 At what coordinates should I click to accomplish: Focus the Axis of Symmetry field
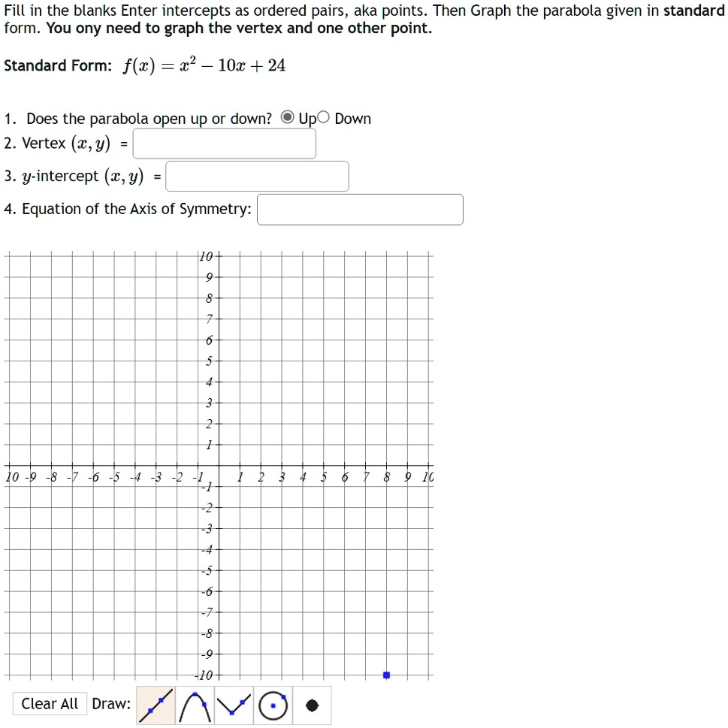[x=361, y=210]
